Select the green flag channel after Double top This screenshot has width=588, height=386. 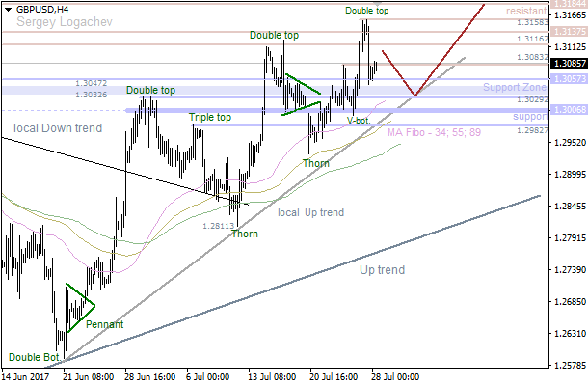(x=301, y=96)
